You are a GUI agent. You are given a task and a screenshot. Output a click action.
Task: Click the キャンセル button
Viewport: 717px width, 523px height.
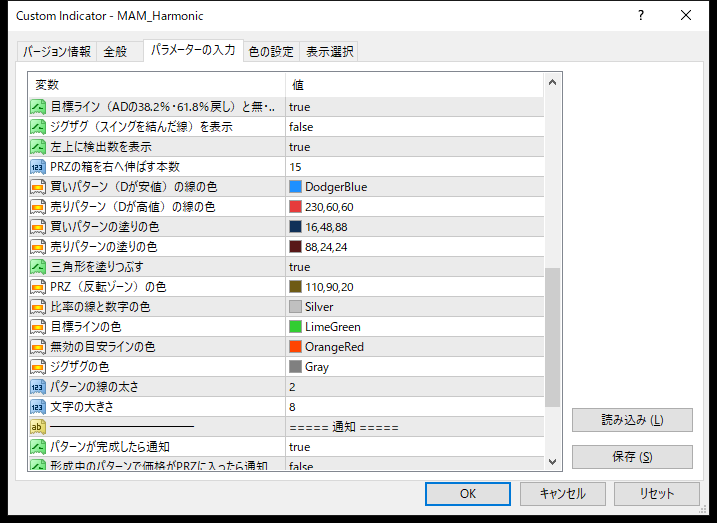click(x=562, y=494)
